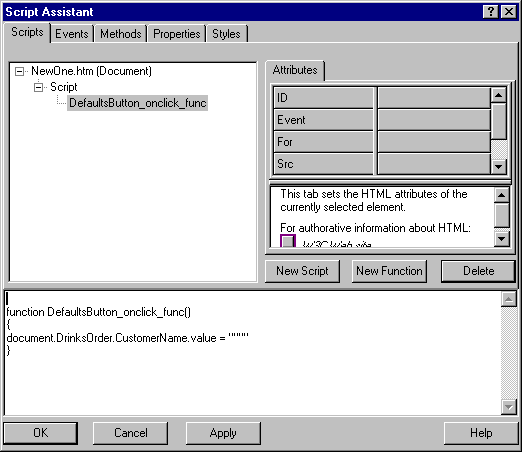Open the Methods tab
The image size is (522, 452).
pyautogui.click(x=121, y=34)
